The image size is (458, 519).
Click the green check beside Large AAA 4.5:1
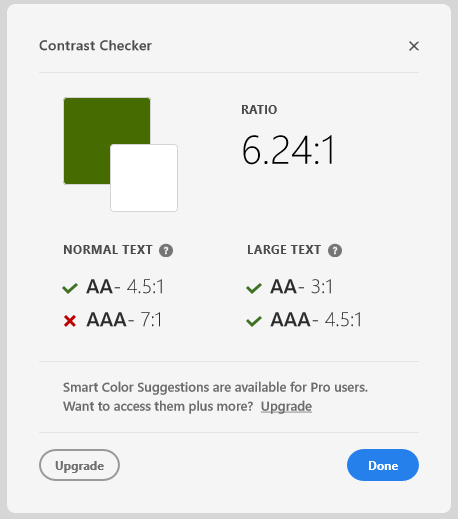[254, 321]
